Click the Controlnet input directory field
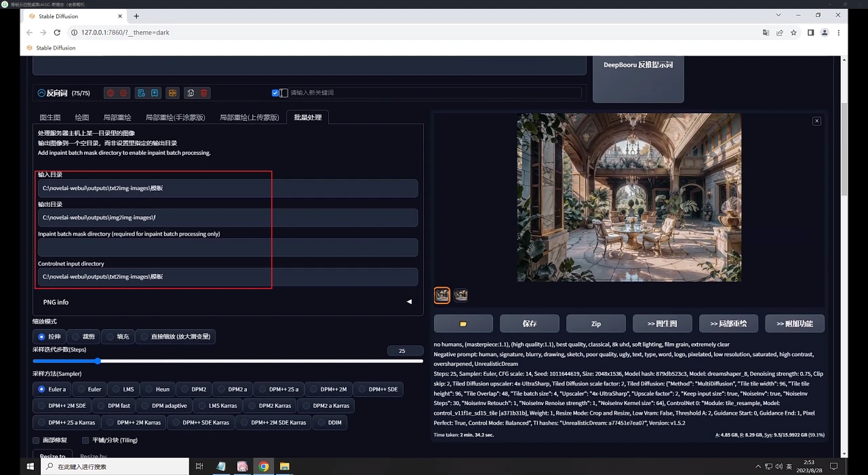The image size is (868, 475). 228,277
